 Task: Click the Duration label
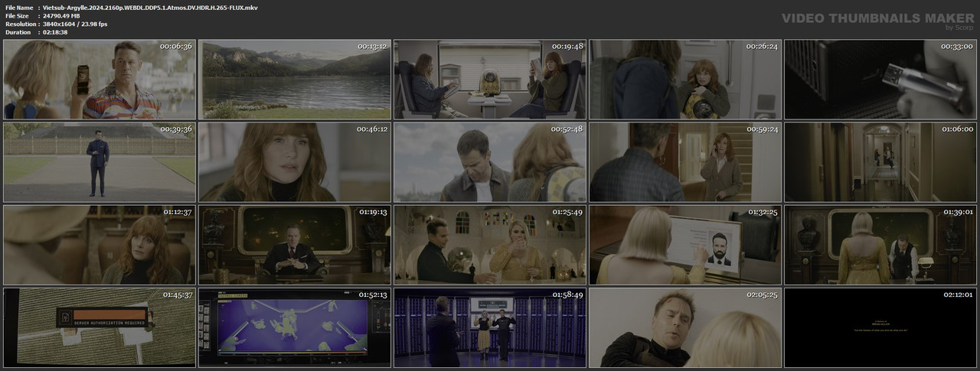coord(18,32)
